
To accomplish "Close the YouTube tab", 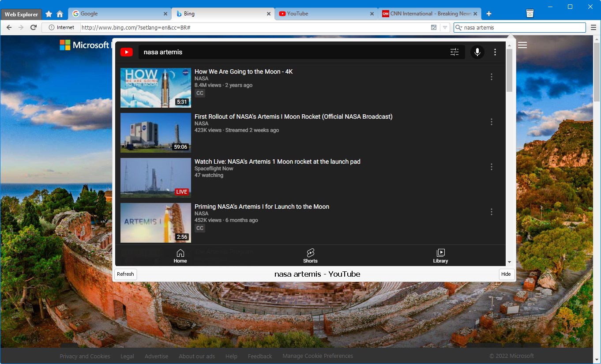I will point(372,14).
